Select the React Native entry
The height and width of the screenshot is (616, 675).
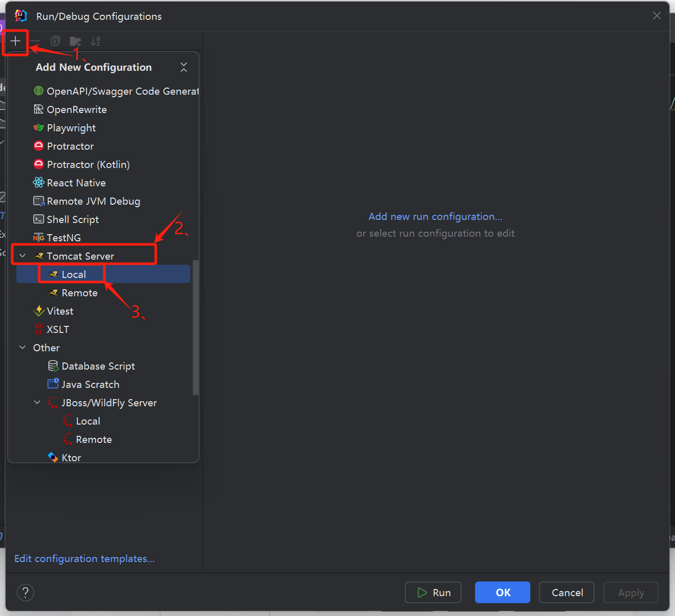tap(103, 183)
